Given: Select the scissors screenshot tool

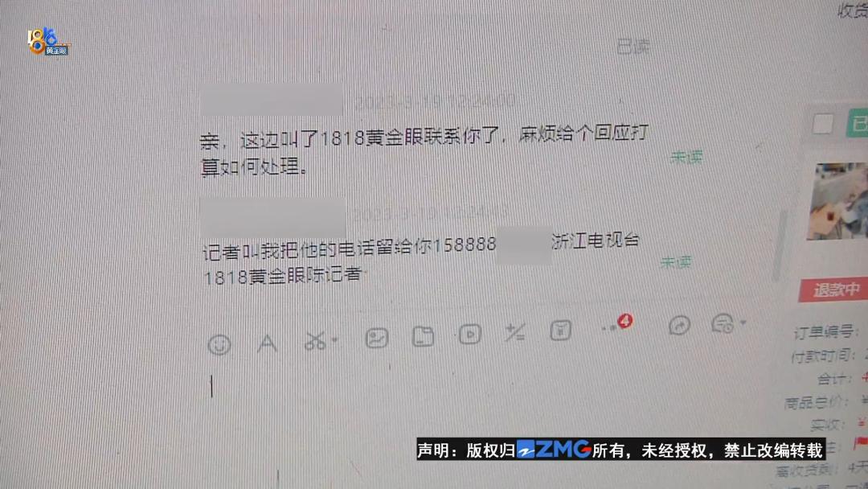Looking at the screenshot, I should click(315, 340).
